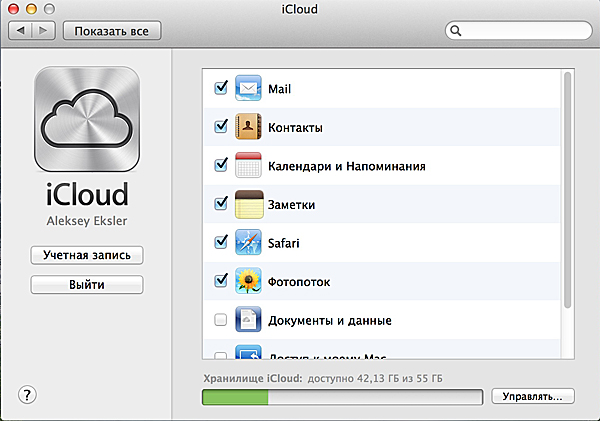This screenshot has width=600, height=421.
Task: Click the Documents and Data icon
Action: tap(248, 320)
